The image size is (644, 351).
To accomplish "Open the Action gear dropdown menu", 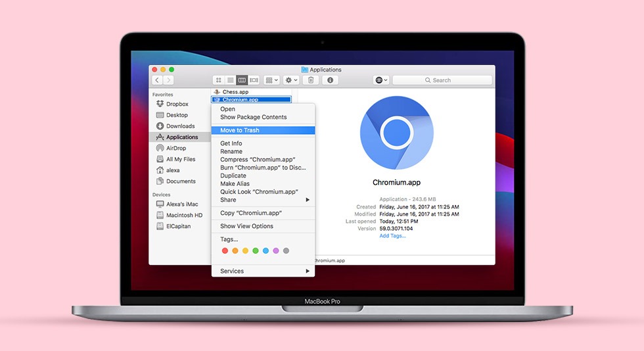I will click(291, 80).
